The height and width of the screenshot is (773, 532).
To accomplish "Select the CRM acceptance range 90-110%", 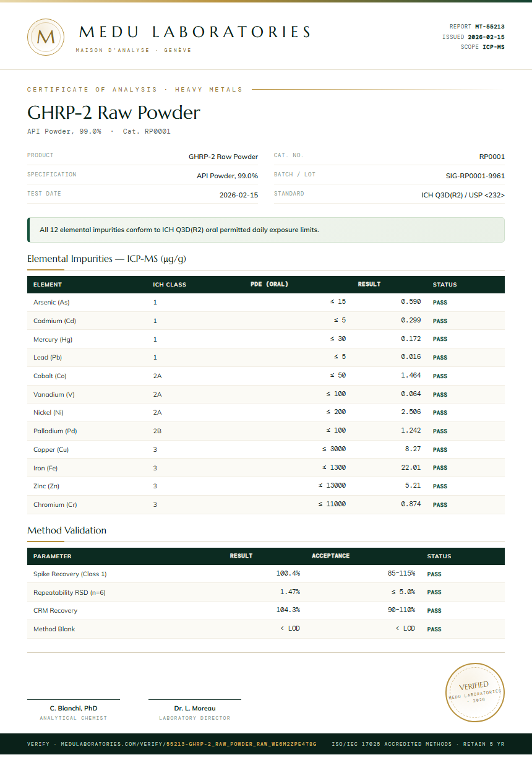I will tap(401, 610).
